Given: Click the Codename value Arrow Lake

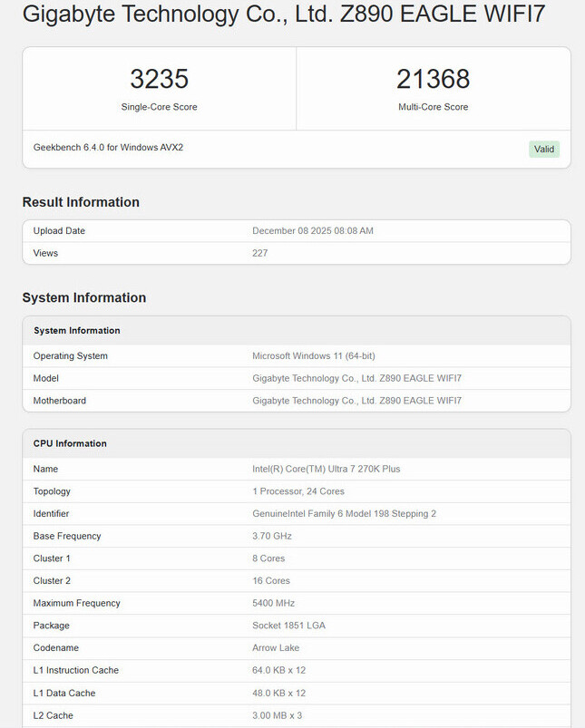Looking at the screenshot, I should [x=277, y=648].
